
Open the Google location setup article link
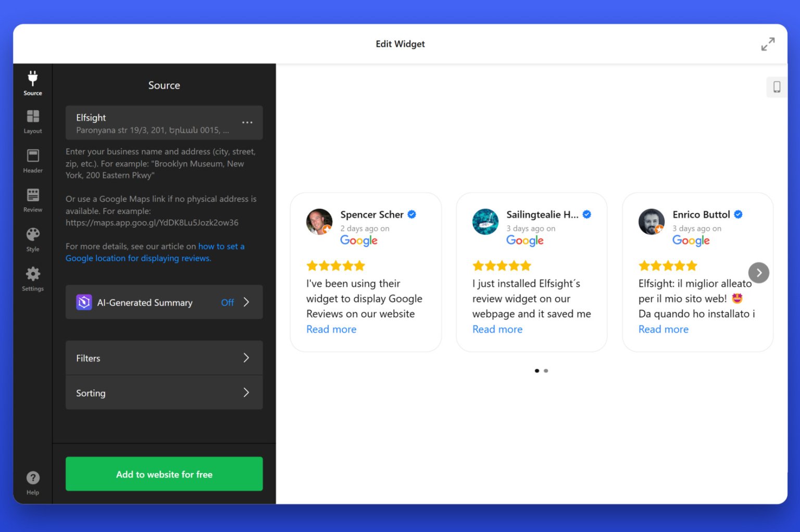point(138,258)
